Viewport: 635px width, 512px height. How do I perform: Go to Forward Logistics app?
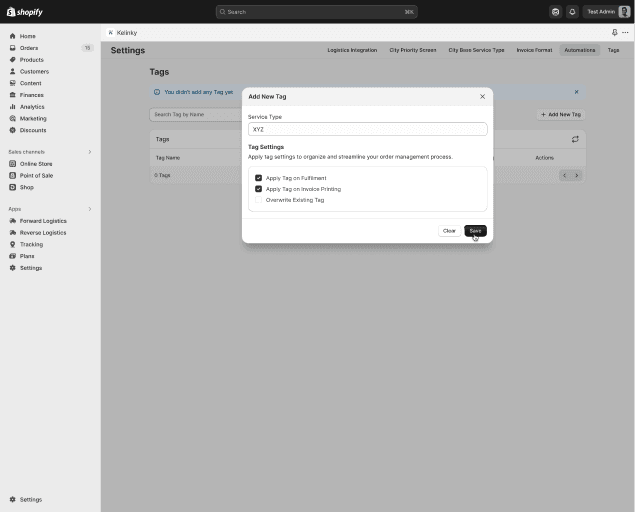tap(43, 221)
